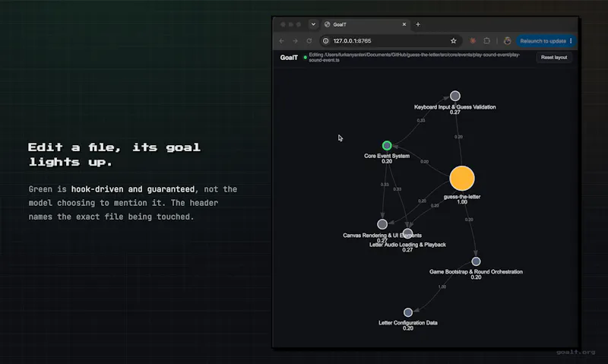The height and width of the screenshot is (364, 608).
Task: Expand the tab search chevron
Action: pyautogui.click(x=313, y=24)
